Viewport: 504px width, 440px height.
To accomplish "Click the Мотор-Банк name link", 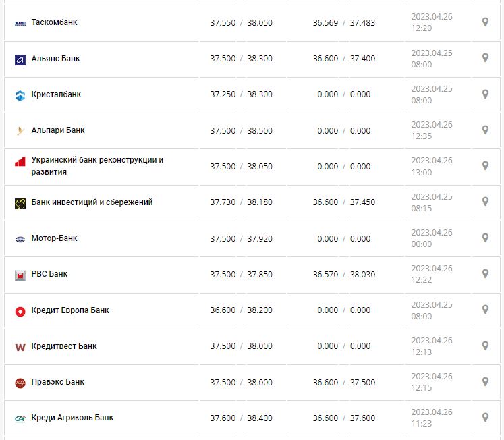I will (x=54, y=238).
